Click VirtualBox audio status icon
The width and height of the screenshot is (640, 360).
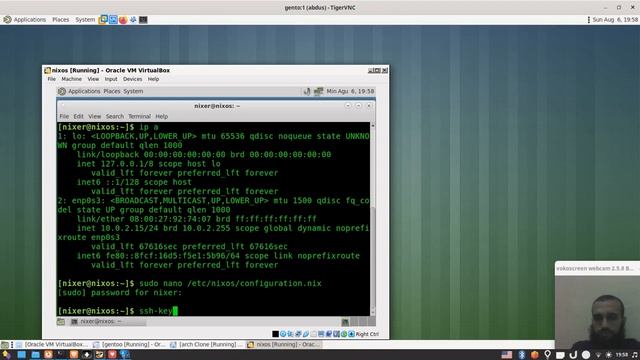(x=290, y=334)
